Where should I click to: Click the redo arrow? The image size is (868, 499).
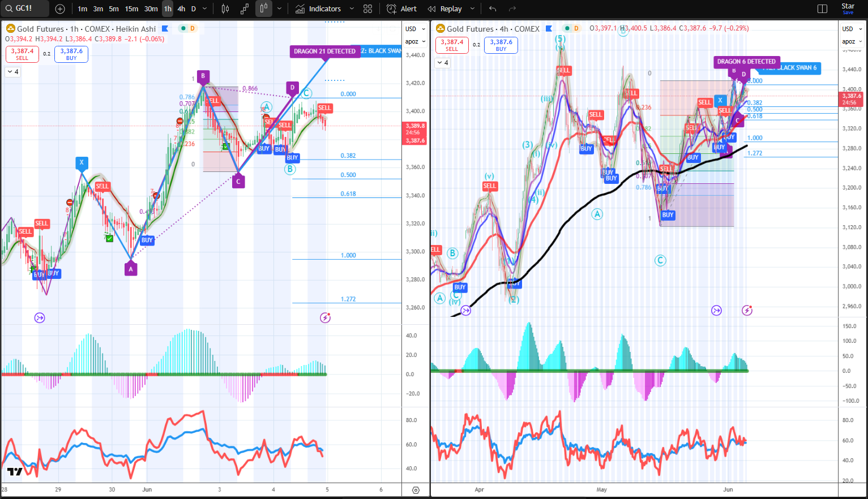512,8
